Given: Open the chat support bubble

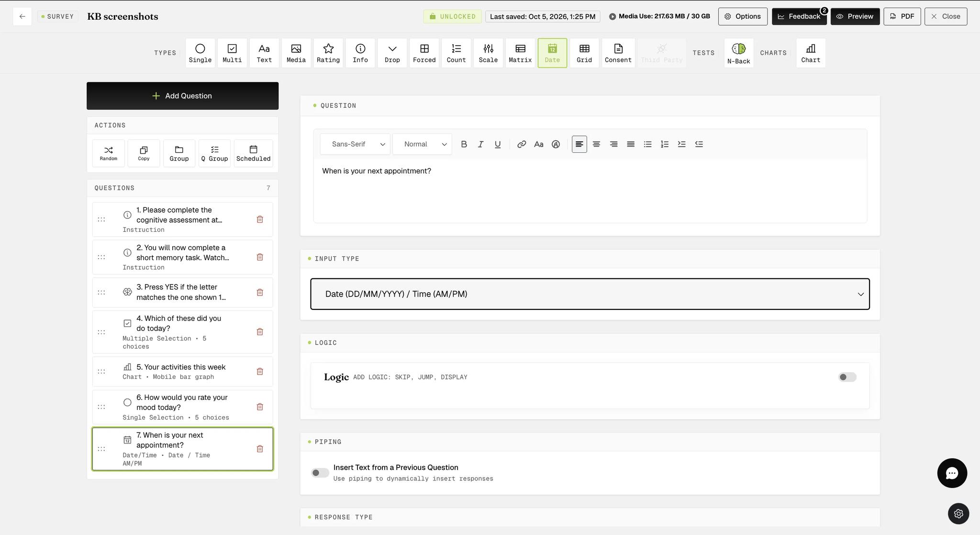Looking at the screenshot, I should (952, 473).
